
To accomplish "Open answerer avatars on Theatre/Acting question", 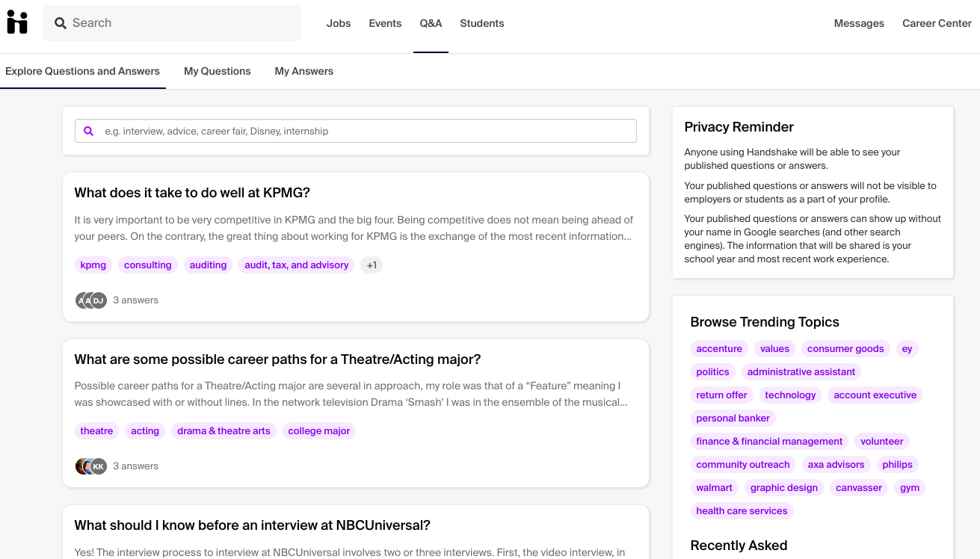I will click(x=91, y=466).
